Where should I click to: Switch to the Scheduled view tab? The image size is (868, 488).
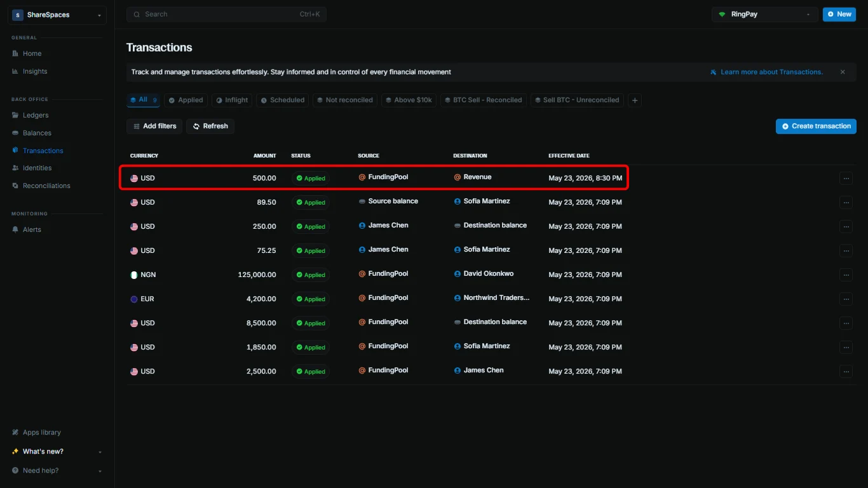click(282, 100)
